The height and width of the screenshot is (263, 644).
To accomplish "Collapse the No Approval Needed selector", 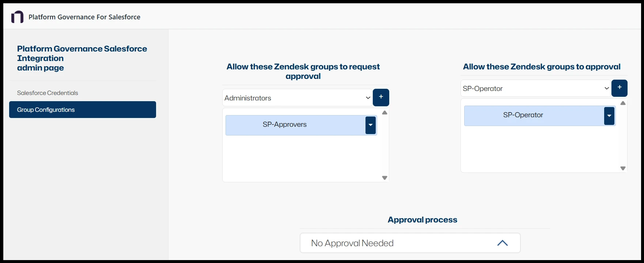I will click(503, 243).
